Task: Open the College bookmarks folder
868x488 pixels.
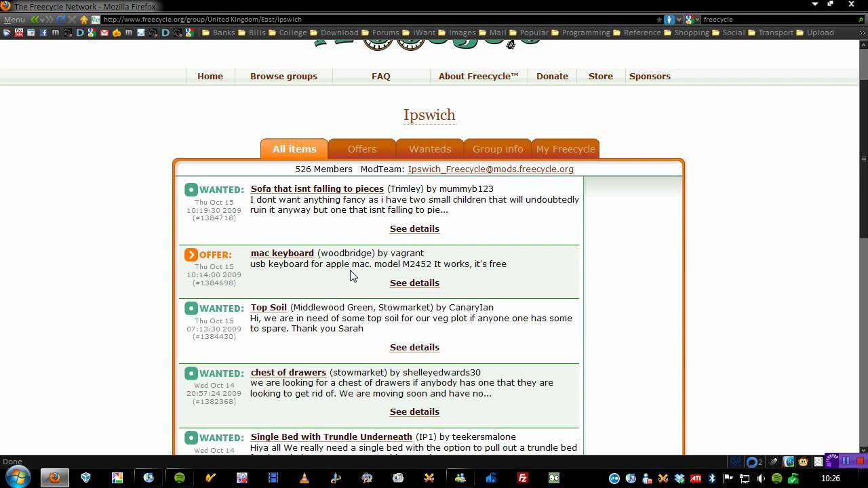Action: (288, 33)
